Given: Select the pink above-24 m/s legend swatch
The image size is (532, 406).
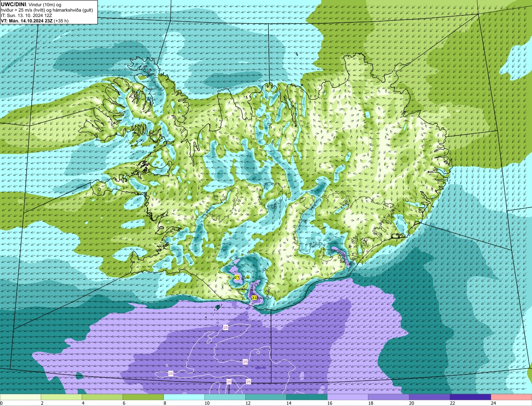Looking at the screenshot, I should pyautogui.click(x=511, y=397).
